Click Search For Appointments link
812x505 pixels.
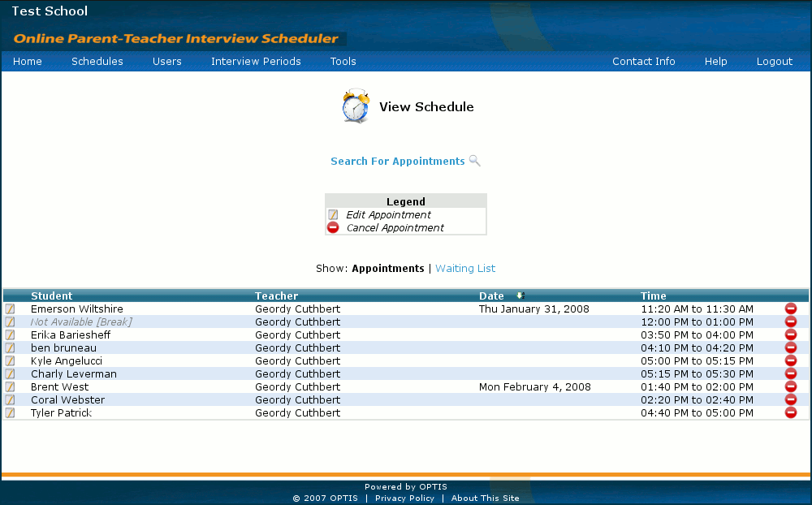pos(397,162)
